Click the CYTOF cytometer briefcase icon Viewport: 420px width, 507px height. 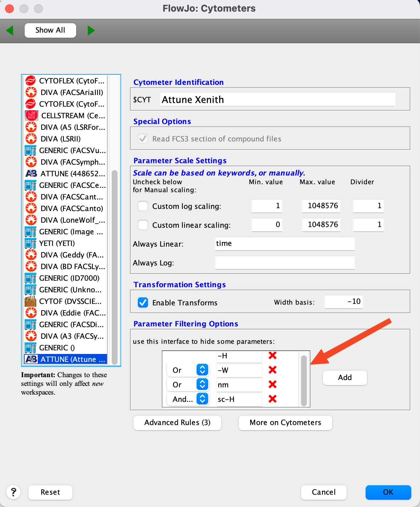(x=30, y=301)
